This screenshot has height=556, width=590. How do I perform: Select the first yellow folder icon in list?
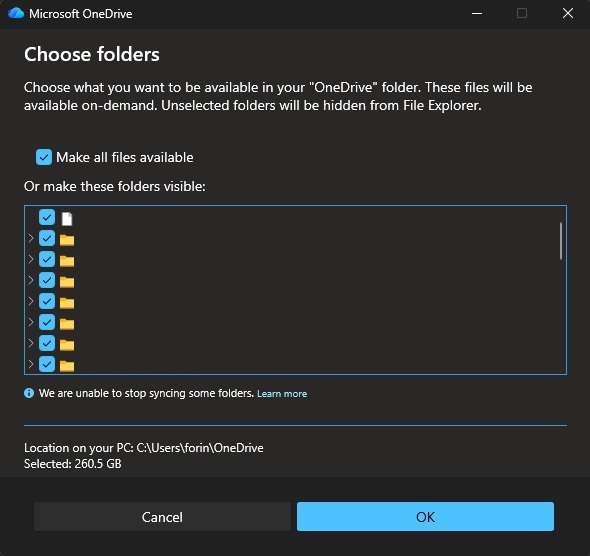click(x=67, y=240)
